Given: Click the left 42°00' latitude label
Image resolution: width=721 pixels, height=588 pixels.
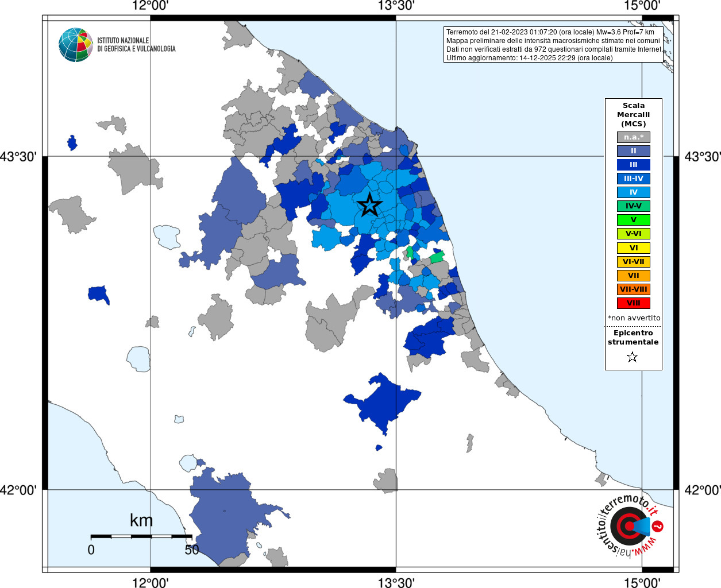Looking at the screenshot, I should (18, 490).
